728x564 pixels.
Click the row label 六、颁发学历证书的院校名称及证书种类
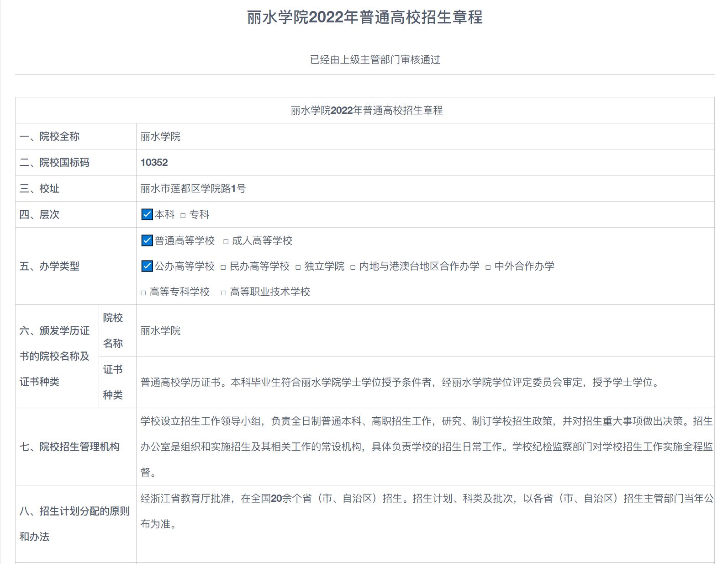(x=54, y=356)
